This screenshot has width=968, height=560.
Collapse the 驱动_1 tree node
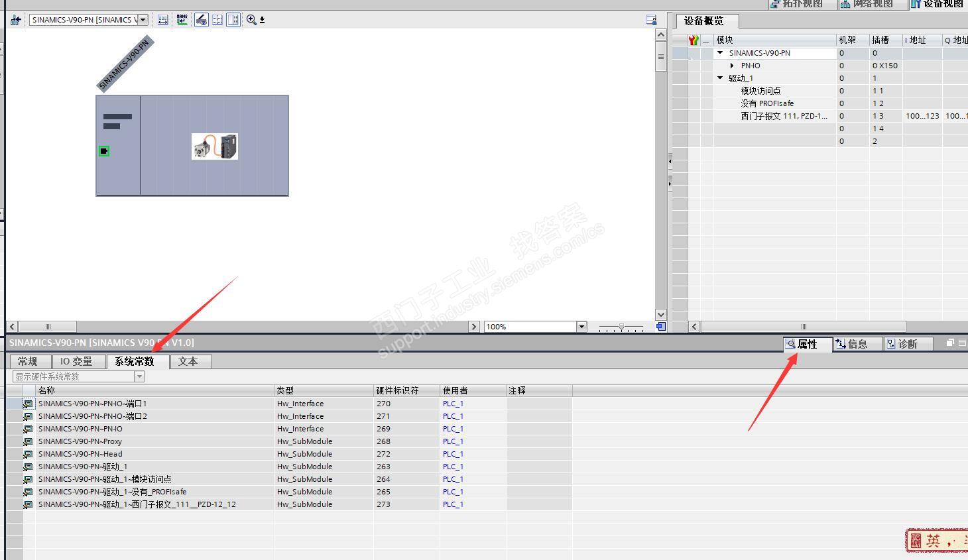720,78
